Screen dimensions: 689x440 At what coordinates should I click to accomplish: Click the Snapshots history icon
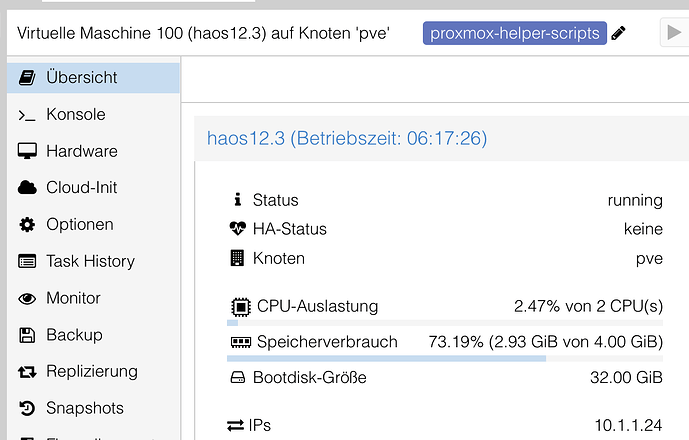tap(27, 408)
